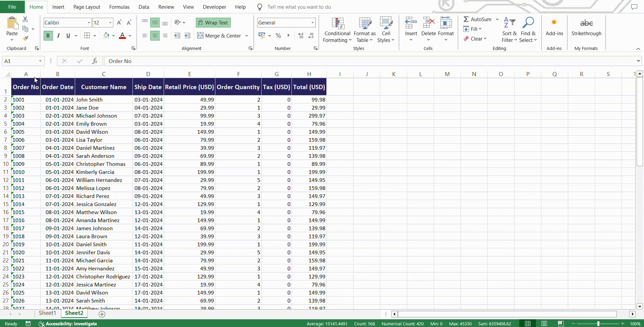Click the Insert Function fx icon
This screenshot has height=327, width=644.
point(95,61)
